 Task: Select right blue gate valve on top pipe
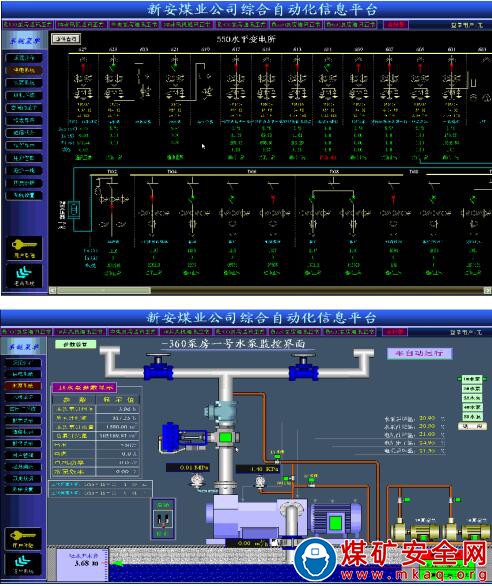[303, 368]
